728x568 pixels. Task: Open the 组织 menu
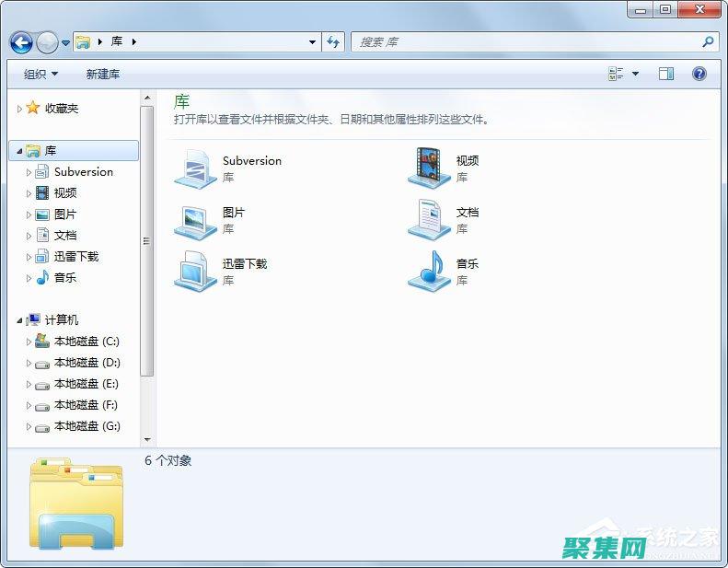(40, 74)
